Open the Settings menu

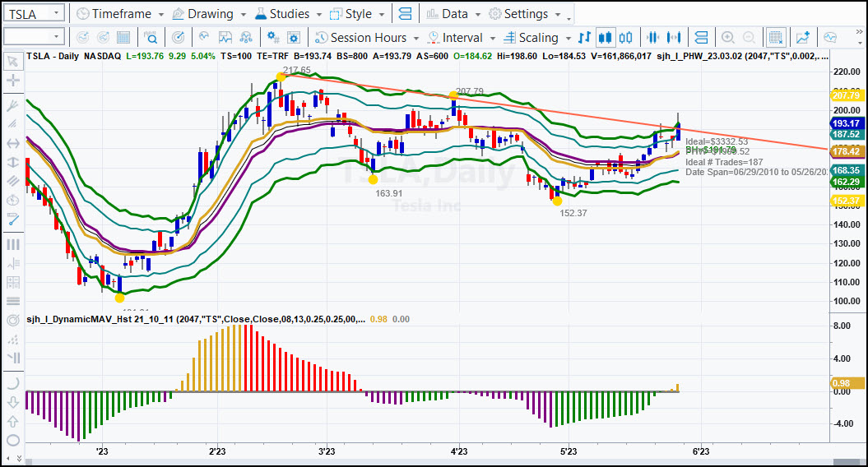(518, 14)
